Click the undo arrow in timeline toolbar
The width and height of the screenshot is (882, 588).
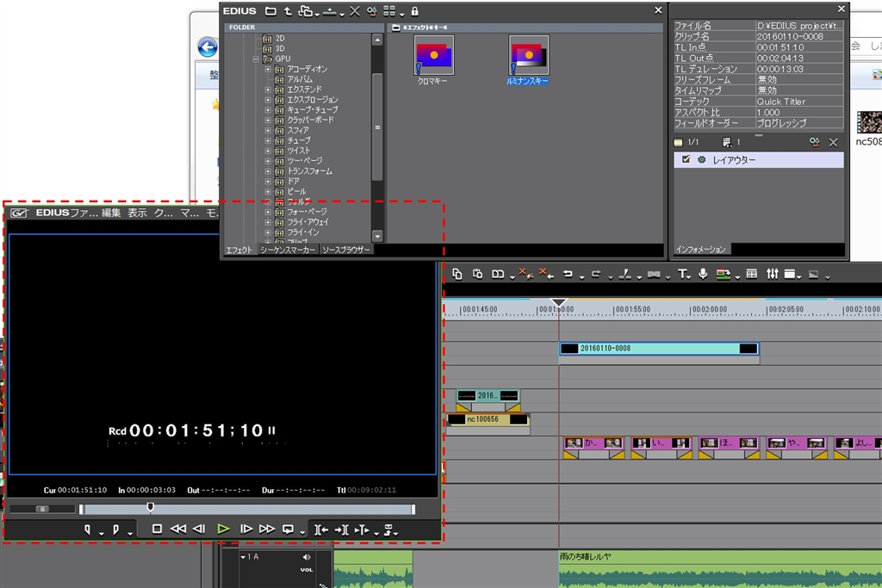pos(568,274)
